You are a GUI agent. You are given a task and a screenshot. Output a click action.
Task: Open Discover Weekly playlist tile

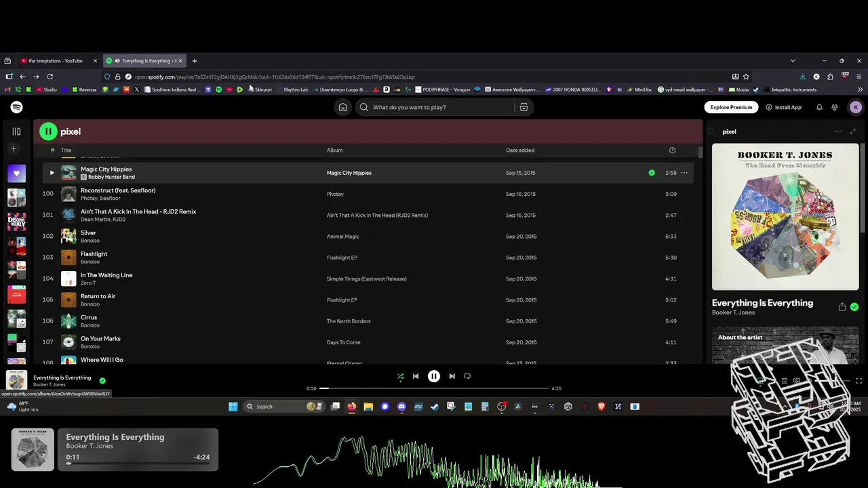click(16, 222)
